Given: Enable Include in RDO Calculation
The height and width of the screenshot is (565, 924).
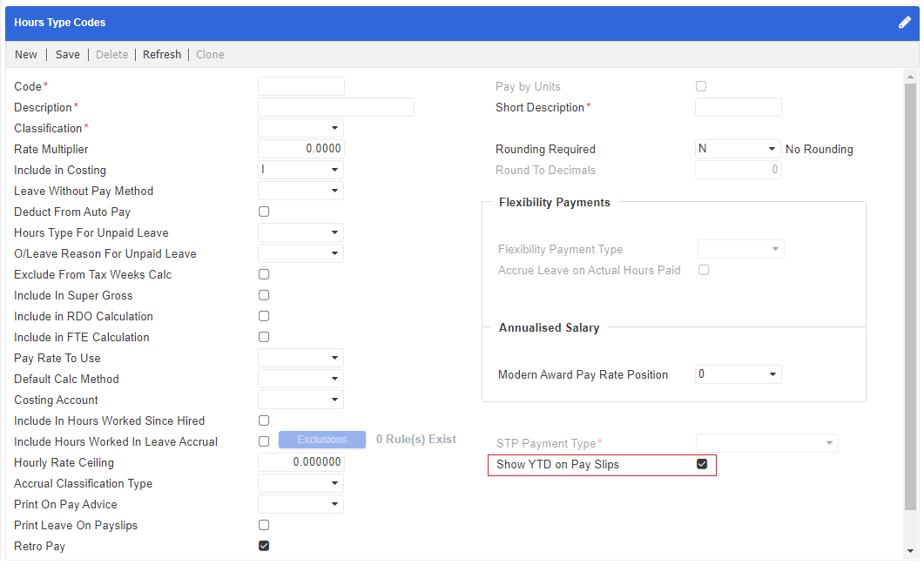Looking at the screenshot, I should pyautogui.click(x=264, y=315).
